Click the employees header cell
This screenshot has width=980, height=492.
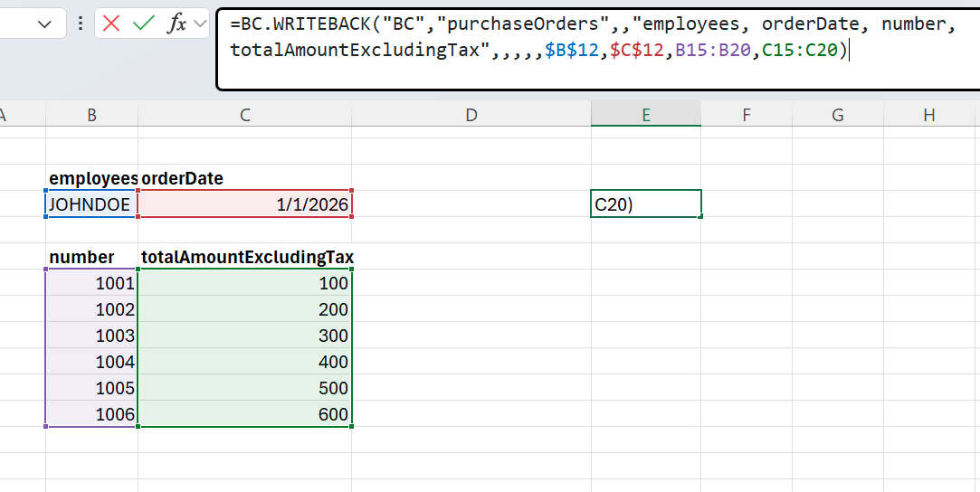click(91, 178)
